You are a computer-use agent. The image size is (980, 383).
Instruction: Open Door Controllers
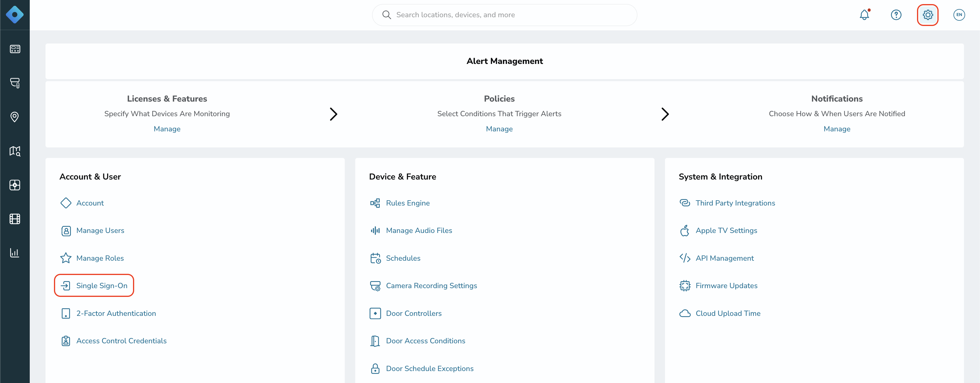tap(414, 313)
